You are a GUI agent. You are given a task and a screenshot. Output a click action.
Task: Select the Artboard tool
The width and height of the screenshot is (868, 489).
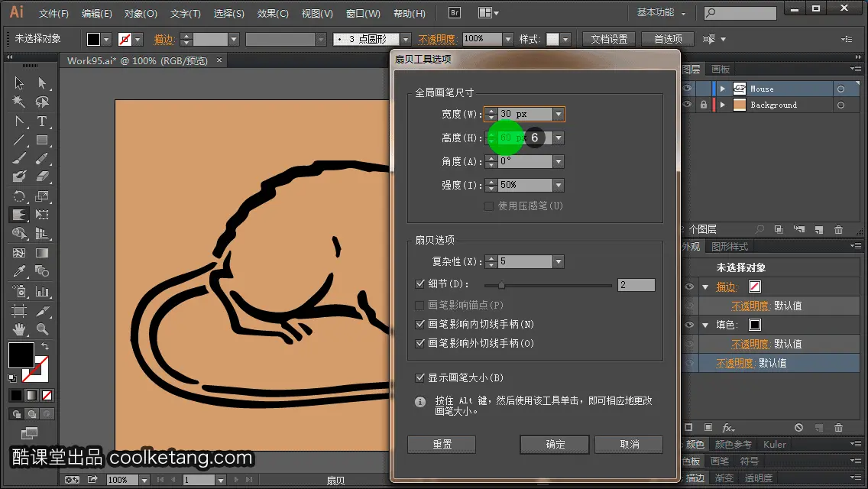pos(19,311)
